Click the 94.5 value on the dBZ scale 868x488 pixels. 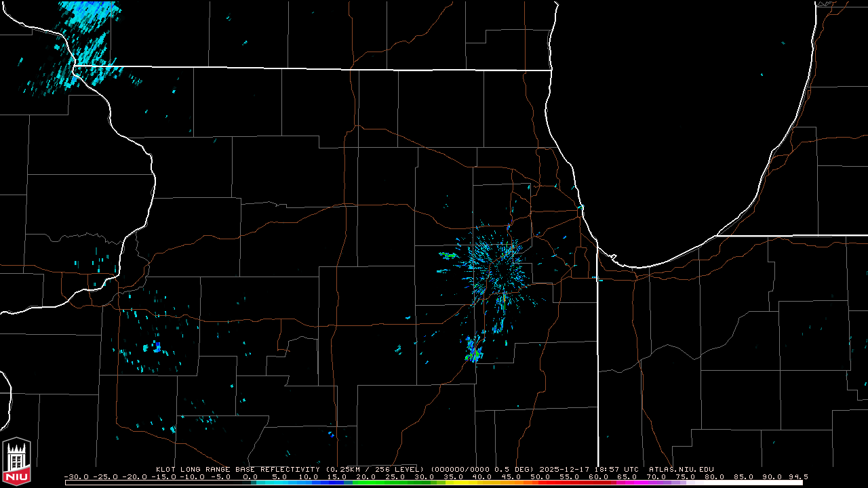click(796, 476)
